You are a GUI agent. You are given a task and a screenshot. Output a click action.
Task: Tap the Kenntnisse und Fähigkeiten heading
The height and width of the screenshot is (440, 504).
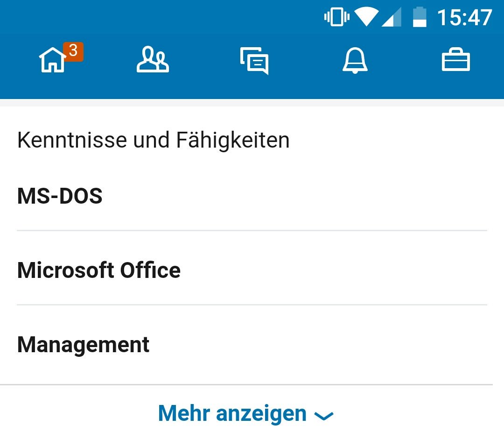[x=154, y=140]
